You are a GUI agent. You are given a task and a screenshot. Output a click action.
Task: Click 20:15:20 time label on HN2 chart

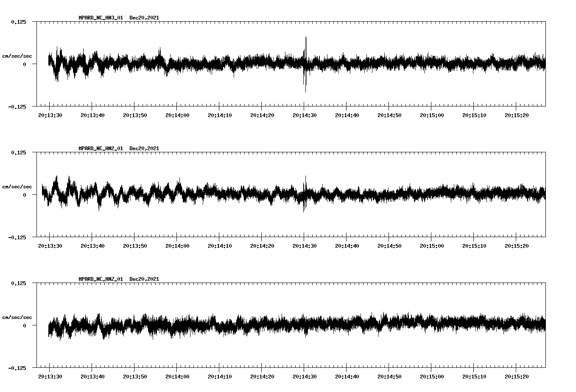point(517,246)
